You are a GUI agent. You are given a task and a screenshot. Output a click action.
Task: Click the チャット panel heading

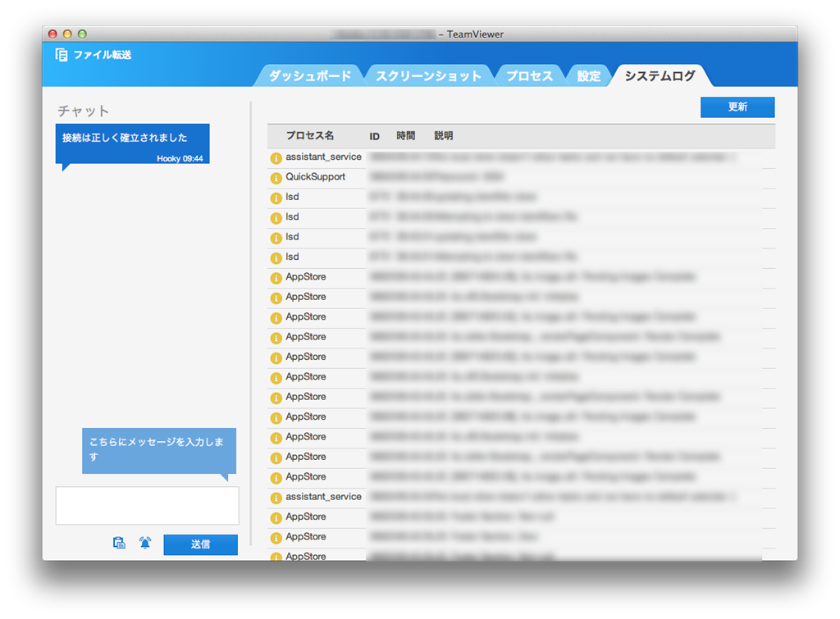[x=83, y=111]
